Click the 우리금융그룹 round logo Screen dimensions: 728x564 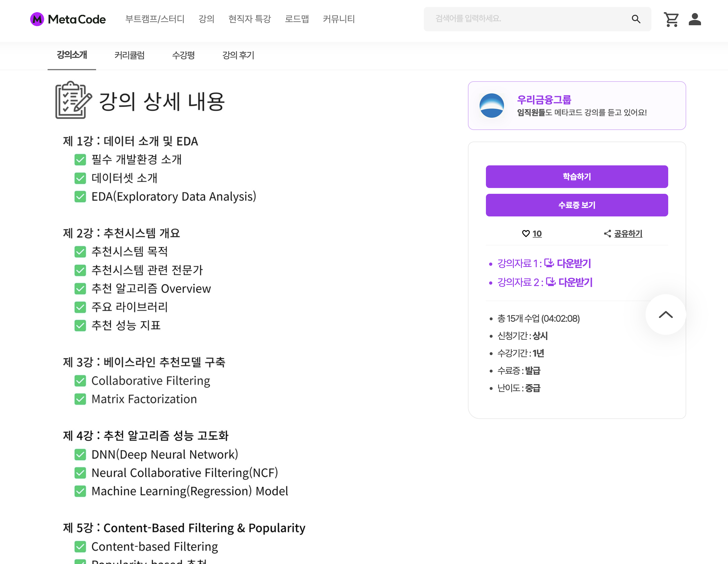point(491,106)
